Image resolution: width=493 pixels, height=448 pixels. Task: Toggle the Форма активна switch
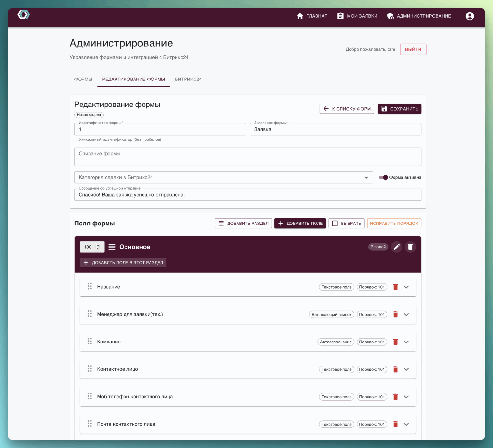click(x=384, y=177)
